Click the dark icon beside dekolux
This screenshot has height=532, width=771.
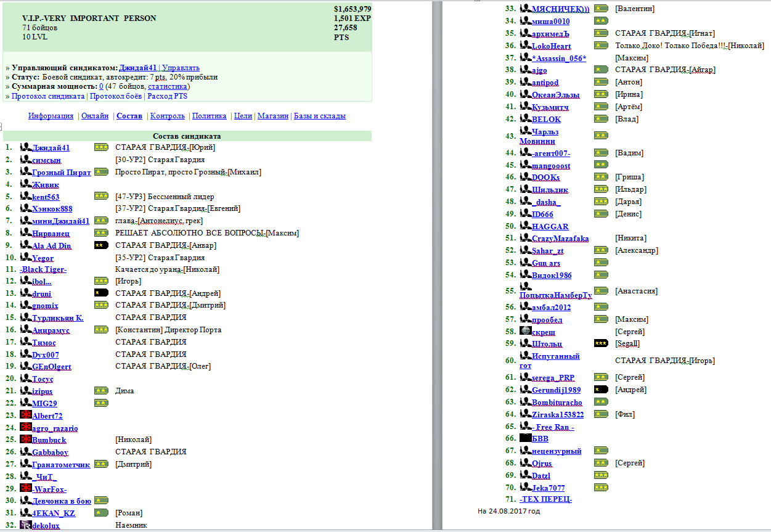26,525
